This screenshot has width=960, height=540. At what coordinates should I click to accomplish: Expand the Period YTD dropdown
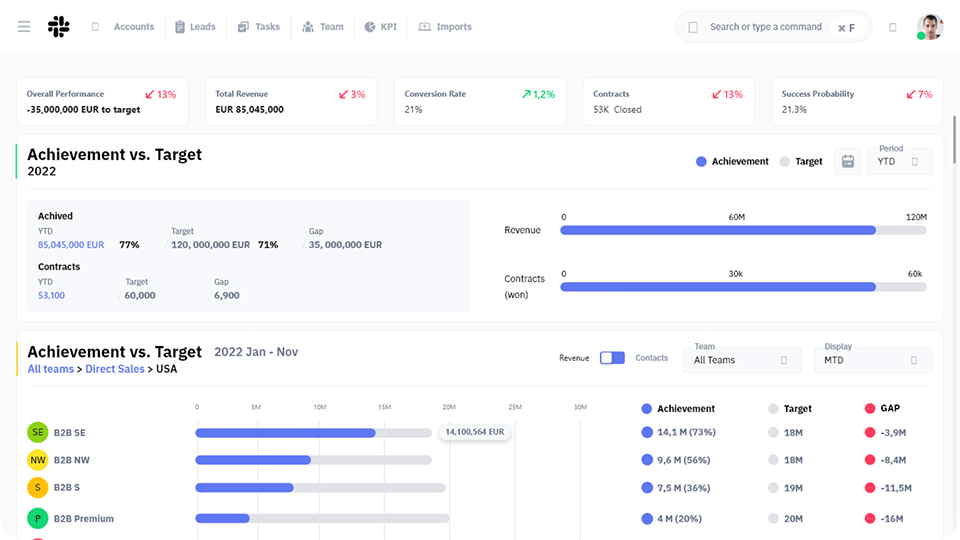(x=899, y=162)
